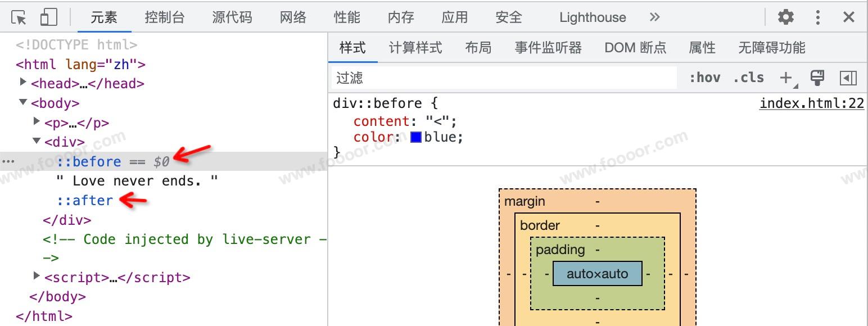The image size is (868, 326).
Task: Toggle the :hov element state button
Action: (704, 78)
